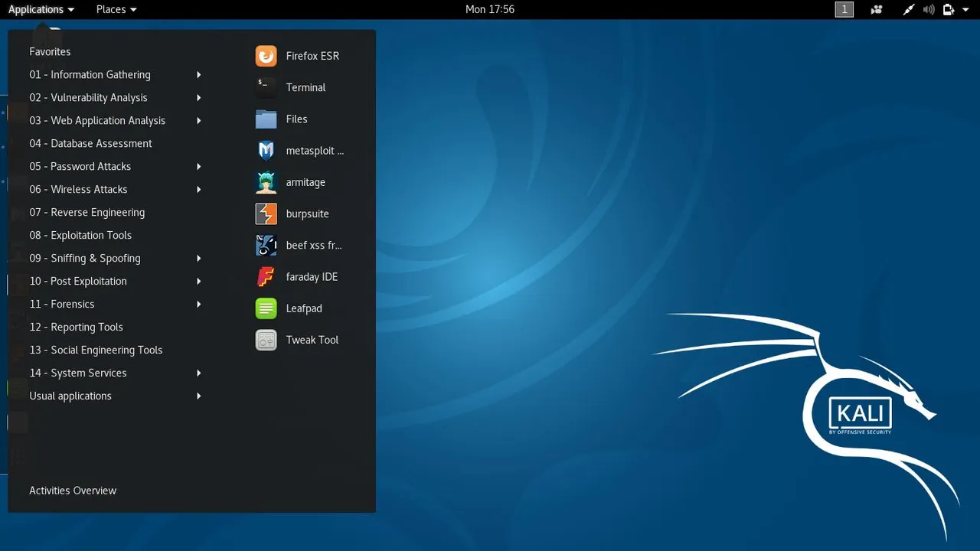The image size is (980, 551).
Task: Click the Leafpad text label
Action: click(x=304, y=308)
